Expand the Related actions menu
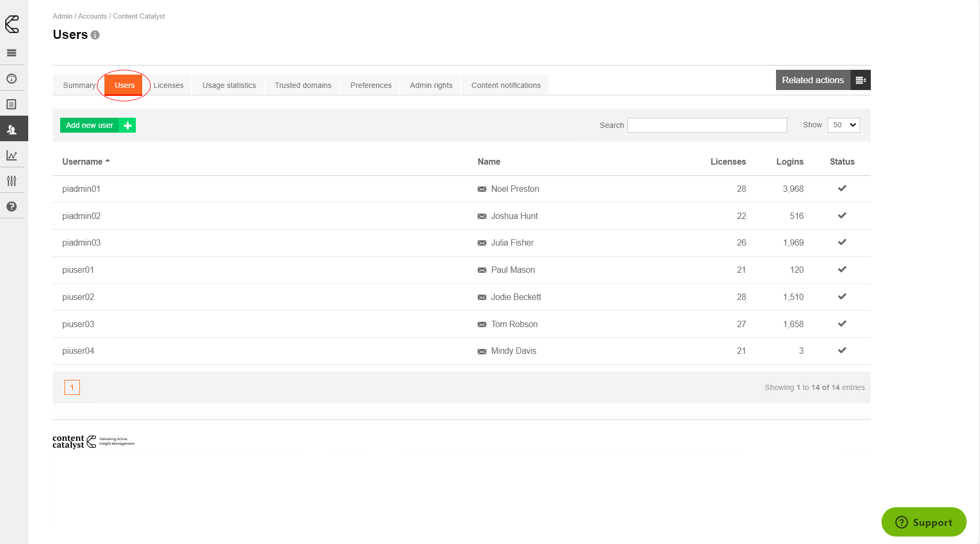980x544 pixels. pyautogui.click(x=823, y=80)
